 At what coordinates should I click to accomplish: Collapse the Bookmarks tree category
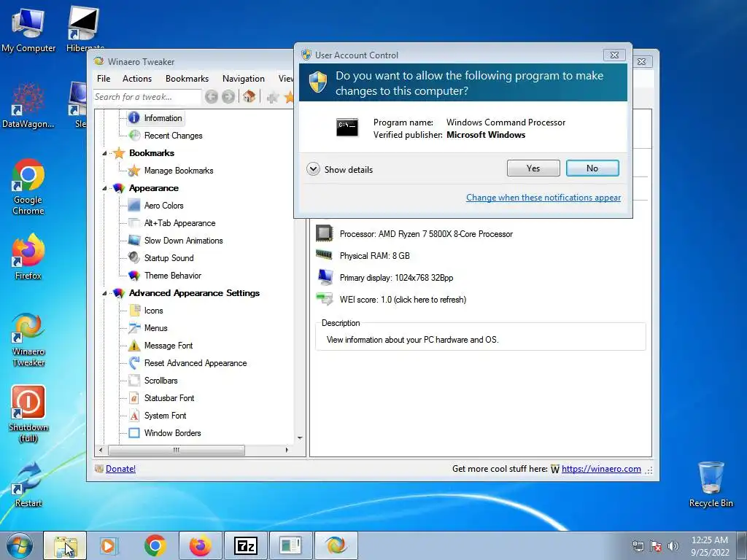coord(104,153)
